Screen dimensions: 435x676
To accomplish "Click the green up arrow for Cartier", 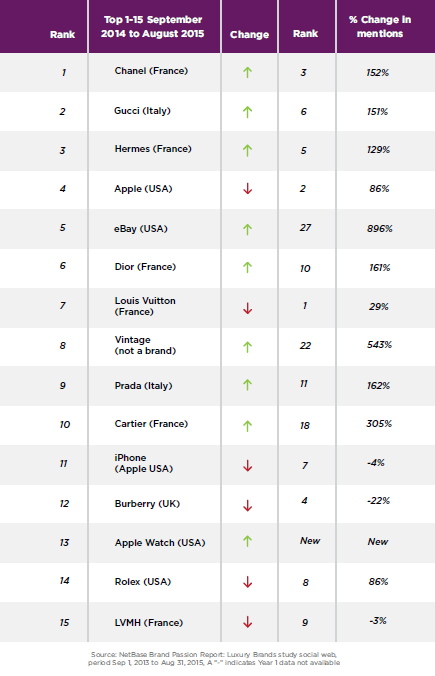I will (247, 426).
